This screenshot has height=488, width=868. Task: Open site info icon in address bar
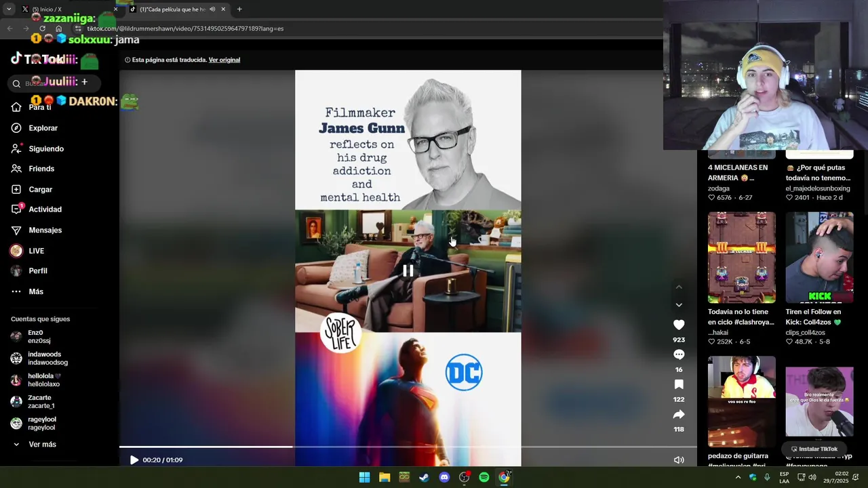click(78, 28)
